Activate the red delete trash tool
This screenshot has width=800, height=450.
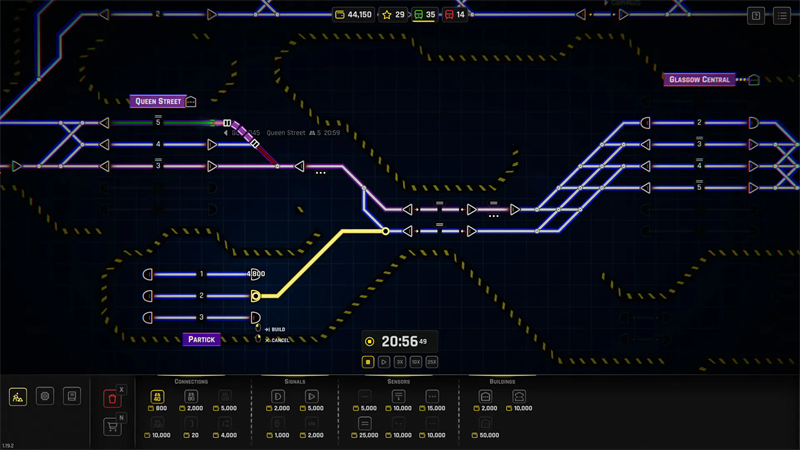coord(112,399)
